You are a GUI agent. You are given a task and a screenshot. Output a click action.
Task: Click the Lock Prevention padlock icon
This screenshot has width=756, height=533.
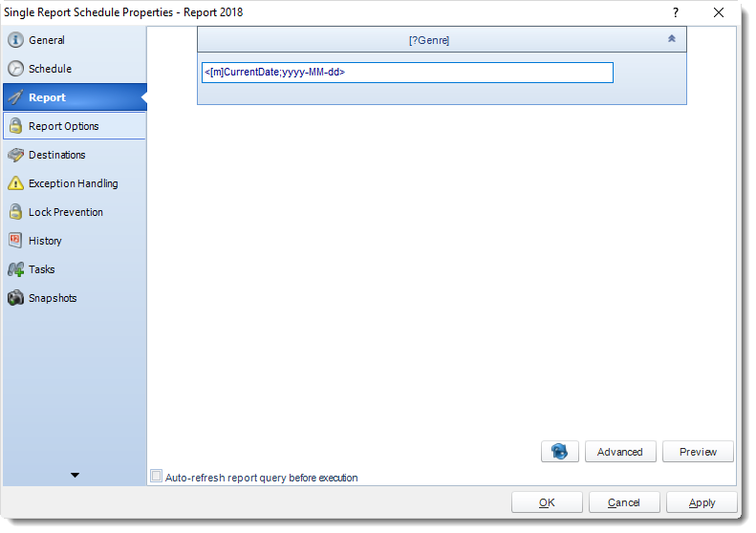[15, 212]
